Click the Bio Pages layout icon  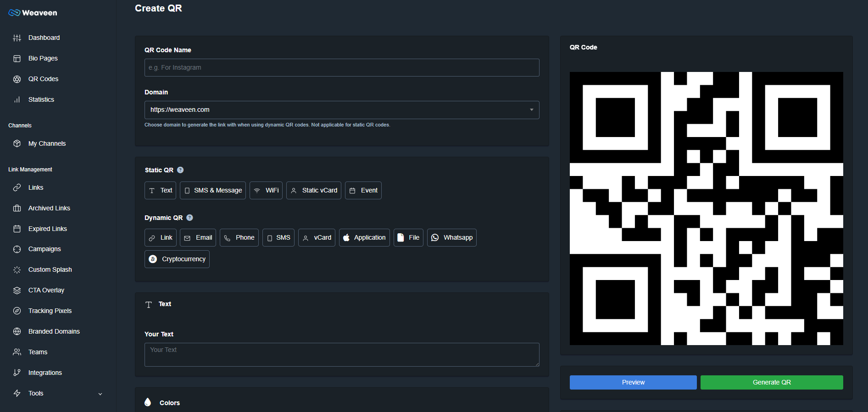point(17,59)
